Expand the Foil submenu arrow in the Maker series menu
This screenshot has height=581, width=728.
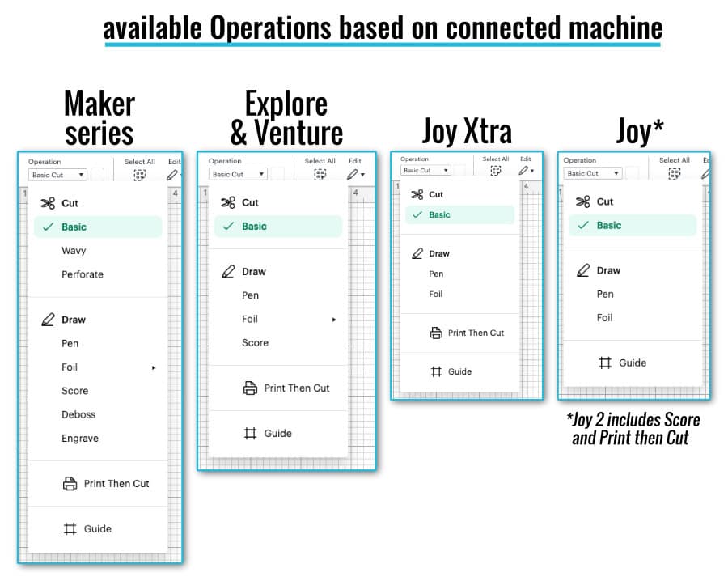tap(154, 367)
